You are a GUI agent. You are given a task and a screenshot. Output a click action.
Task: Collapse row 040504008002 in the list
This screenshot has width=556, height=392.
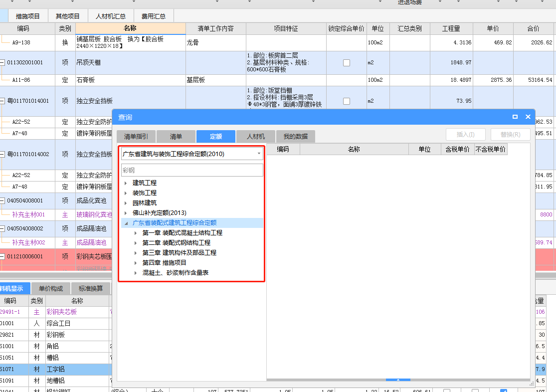pyautogui.click(x=2, y=229)
